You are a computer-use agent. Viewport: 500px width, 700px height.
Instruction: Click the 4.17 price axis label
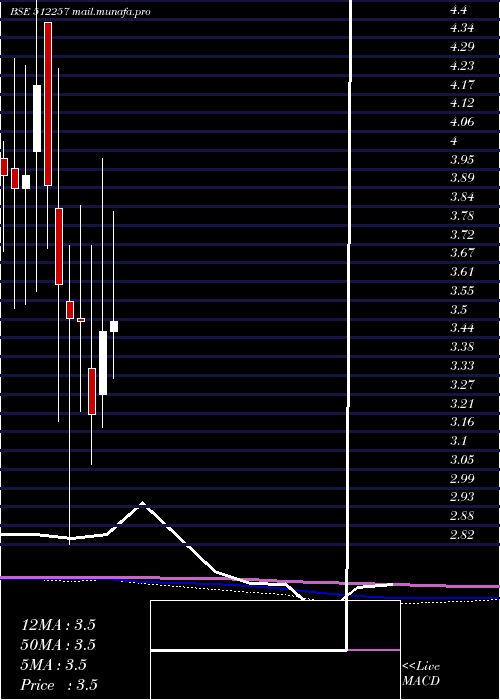pyautogui.click(x=462, y=85)
